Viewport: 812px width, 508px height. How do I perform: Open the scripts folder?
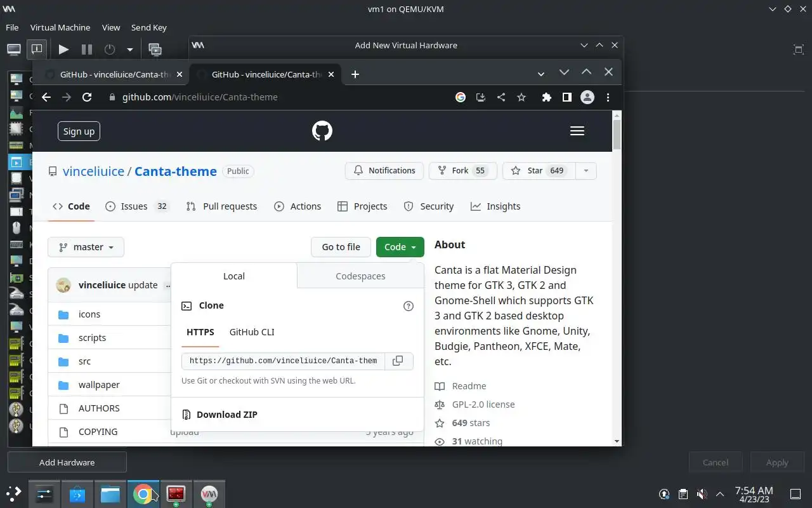(x=92, y=338)
